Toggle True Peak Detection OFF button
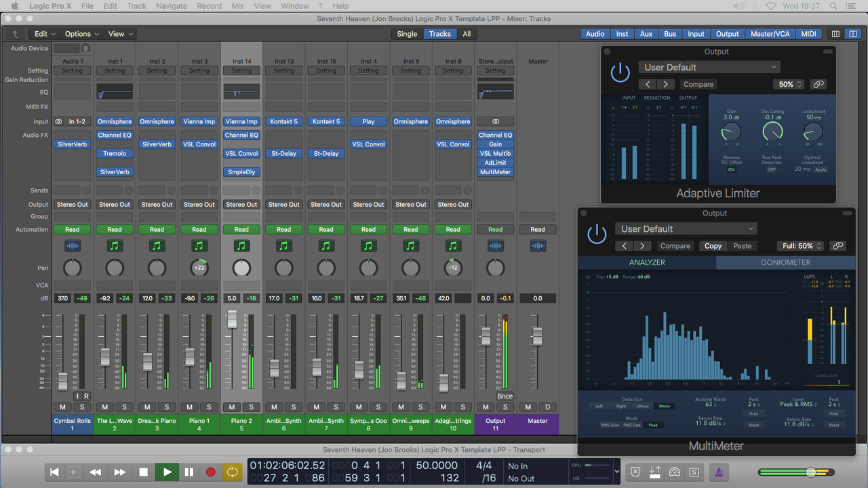868x488 pixels. 772,169
